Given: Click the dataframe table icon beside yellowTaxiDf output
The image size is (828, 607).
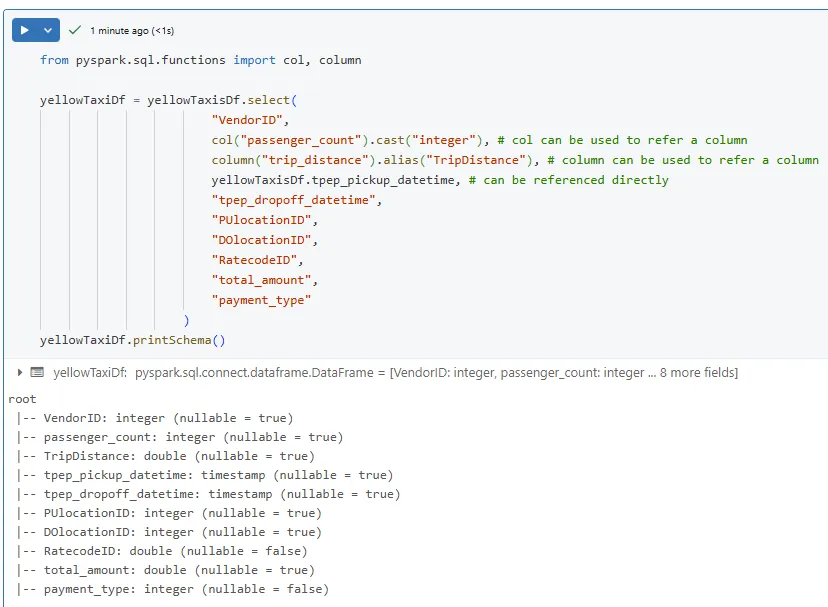Looking at the screenshot, I should coord(35,373).
